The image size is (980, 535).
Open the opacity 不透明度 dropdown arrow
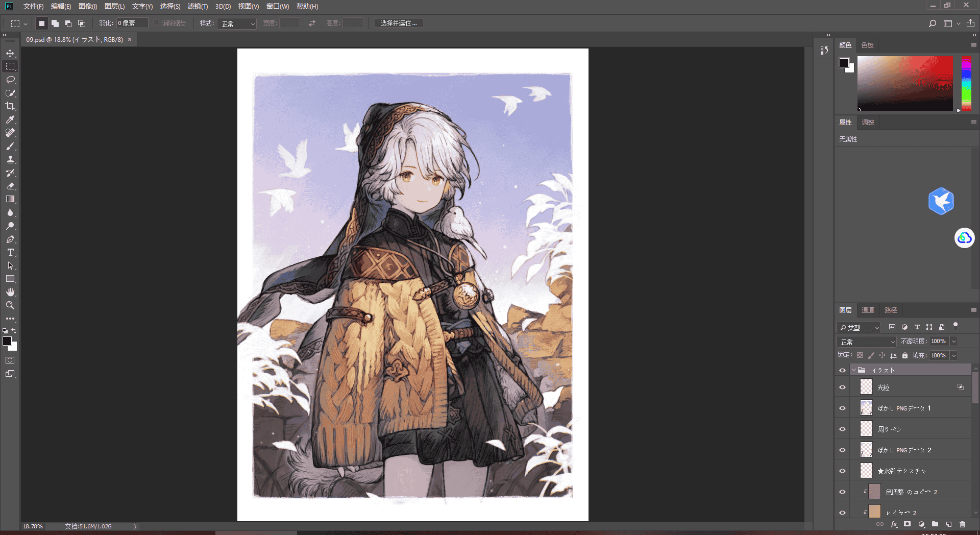coord(953,341)
